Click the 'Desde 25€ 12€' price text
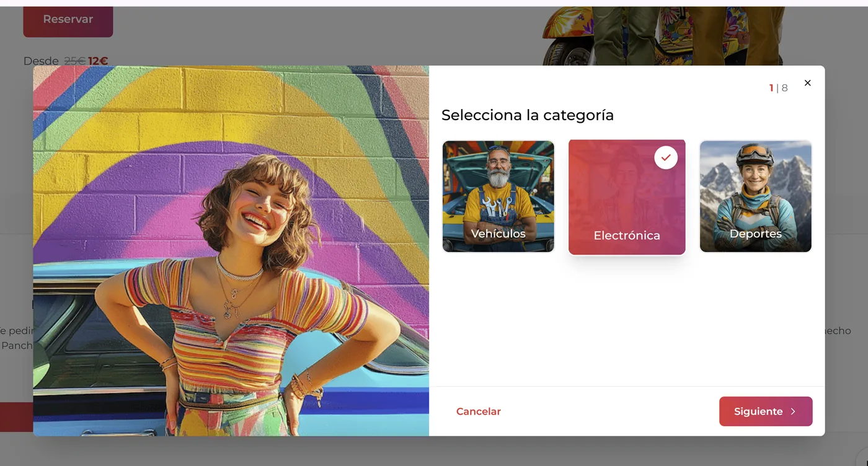Screen dimensions: 868x466 click(x=66, y=61)
